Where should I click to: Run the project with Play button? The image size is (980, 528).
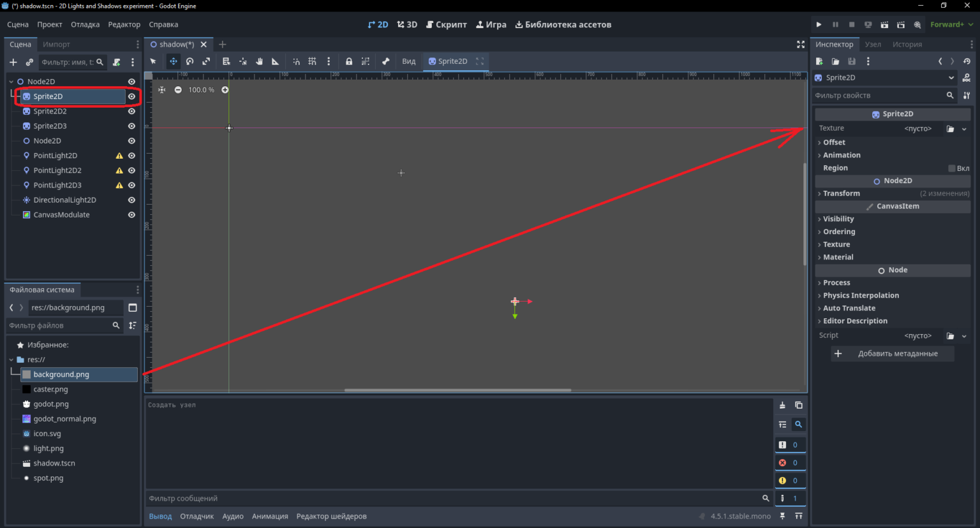pyautogui.click(x=819, y=24)
